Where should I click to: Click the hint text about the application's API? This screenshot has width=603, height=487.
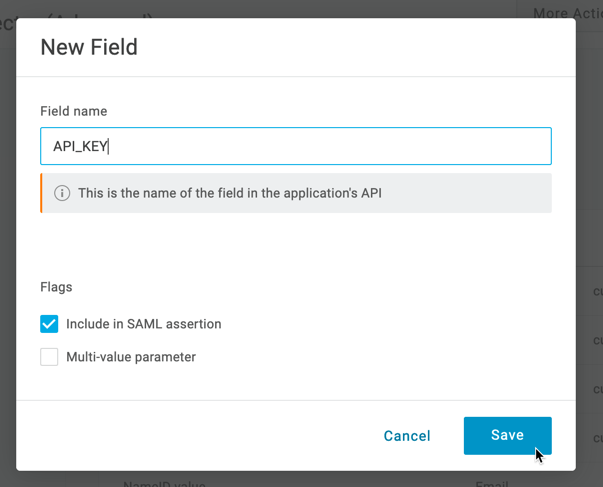229,193
